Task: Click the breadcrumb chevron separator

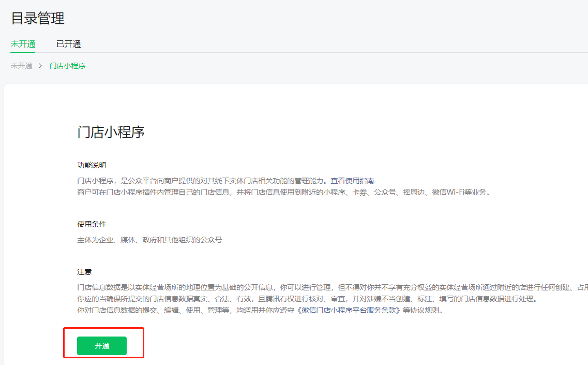Action: [x=41, y=66]
